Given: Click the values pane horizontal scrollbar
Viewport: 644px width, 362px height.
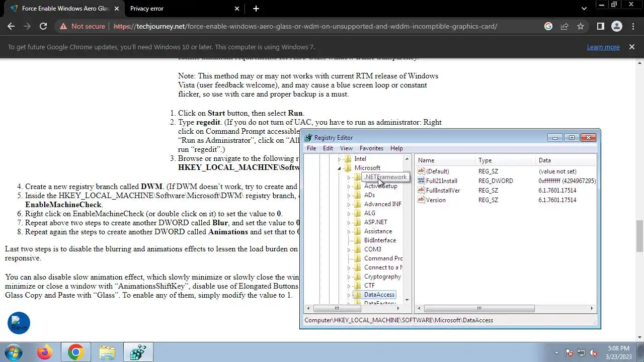Looking at the screenshot, I should pyautogui.click(x=479, y=309).
